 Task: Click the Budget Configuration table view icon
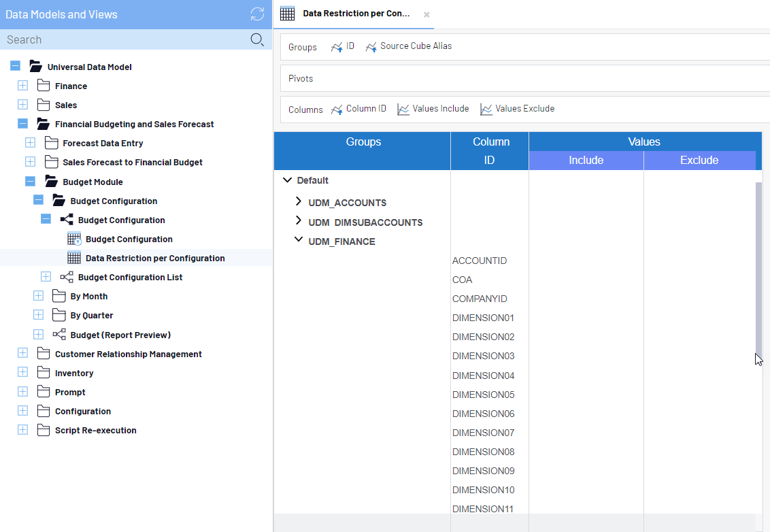tap(74, 239)
